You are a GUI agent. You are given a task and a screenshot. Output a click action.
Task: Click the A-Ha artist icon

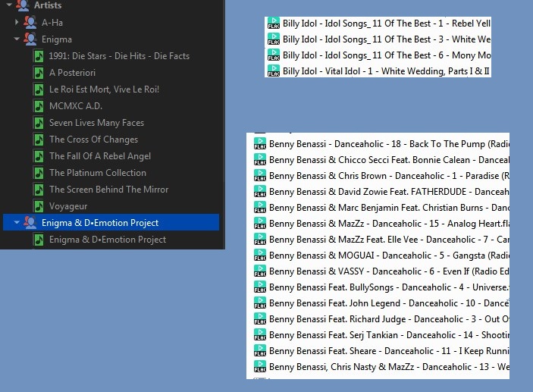click(30, 23)
